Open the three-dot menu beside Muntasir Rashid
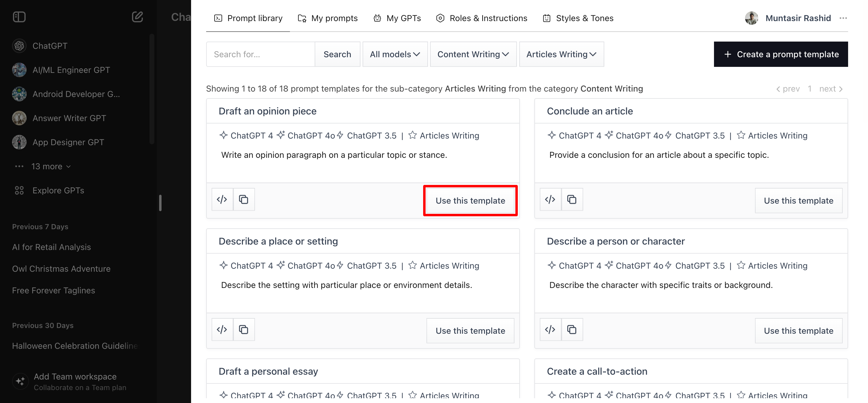Image resolution: width=868 pixels, height=403 pixels. [843, 18]
